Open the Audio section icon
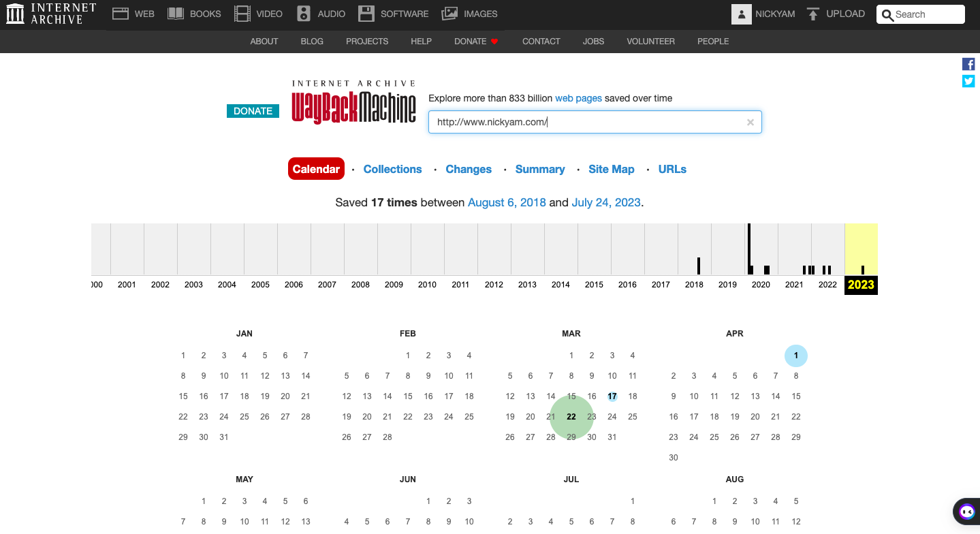 tap(304, 14)
